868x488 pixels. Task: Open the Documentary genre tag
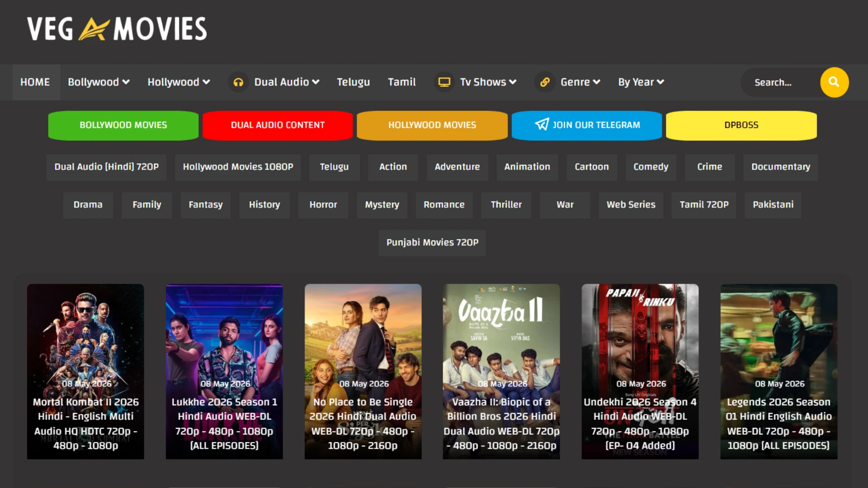781,167
